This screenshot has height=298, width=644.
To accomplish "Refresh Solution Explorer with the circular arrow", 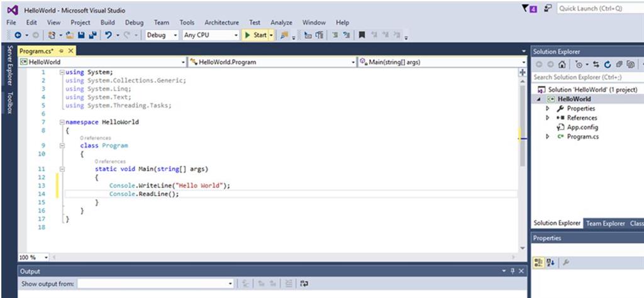I will coord(608,65).
